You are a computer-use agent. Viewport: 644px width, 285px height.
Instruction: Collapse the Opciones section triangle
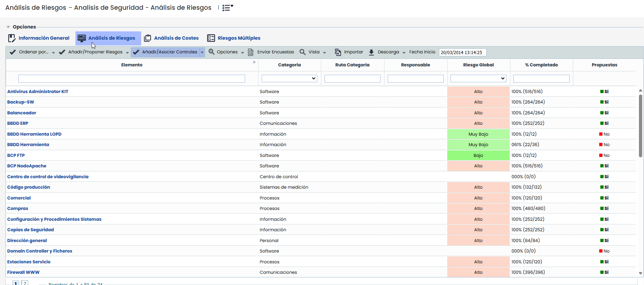8,27
